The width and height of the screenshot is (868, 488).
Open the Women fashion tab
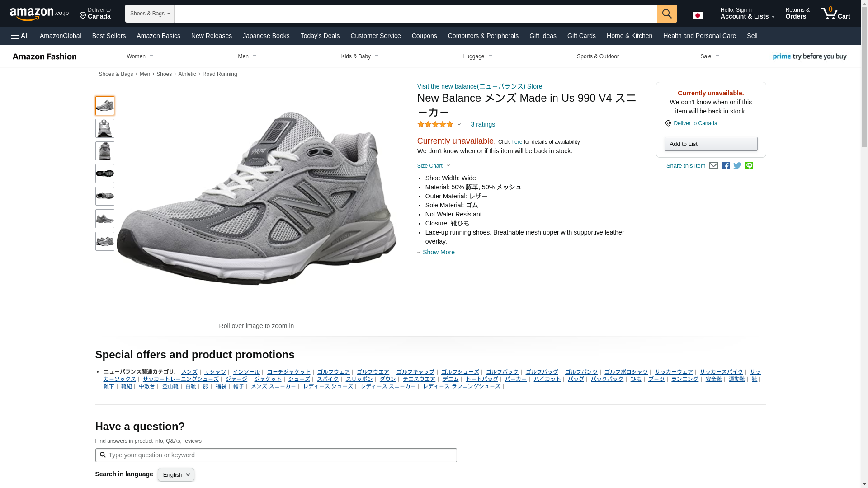click(x=140, y=56)
